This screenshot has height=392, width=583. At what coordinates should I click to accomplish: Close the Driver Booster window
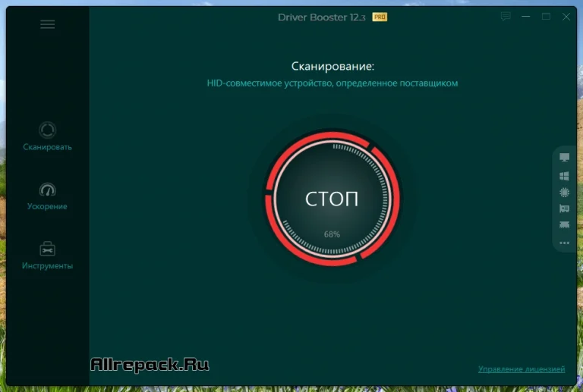coord(566,17)
